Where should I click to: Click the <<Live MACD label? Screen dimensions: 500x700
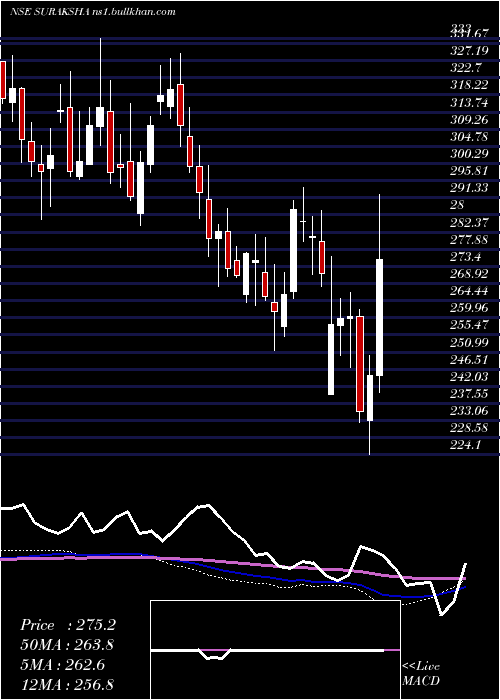(x=421, y=673)
